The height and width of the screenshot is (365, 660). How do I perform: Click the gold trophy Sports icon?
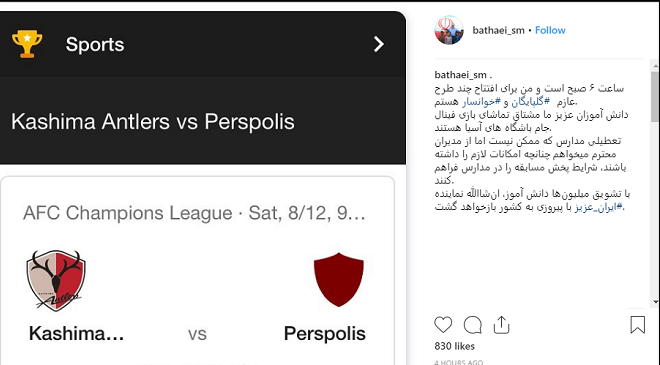(27, 44)
